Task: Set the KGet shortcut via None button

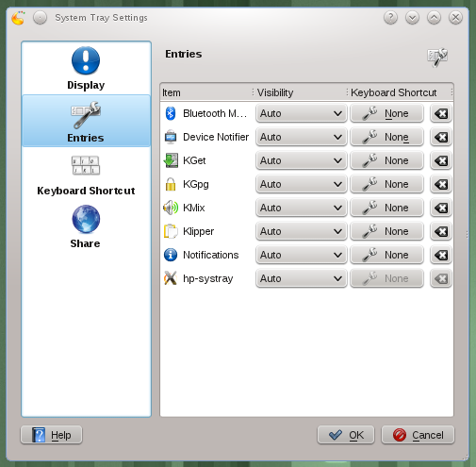Action: click(386, 160)
